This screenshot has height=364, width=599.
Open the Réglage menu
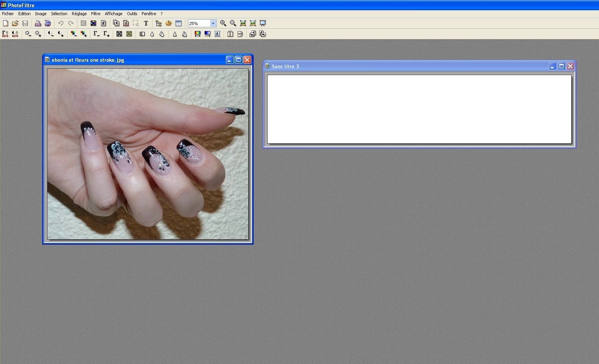pyautogui.click(x=79, y=14)
